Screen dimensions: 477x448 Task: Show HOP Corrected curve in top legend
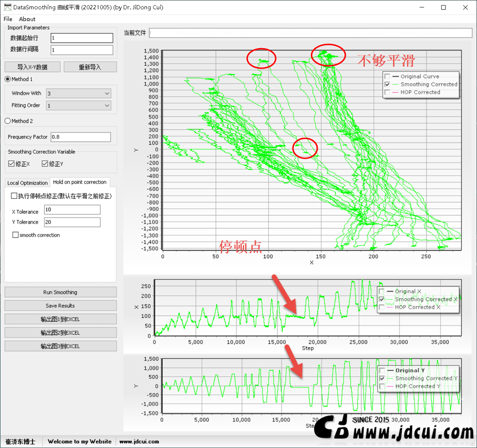tap(387, 92)
